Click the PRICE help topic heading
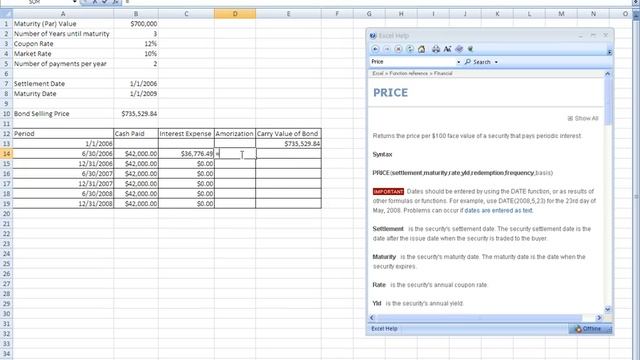 (x=391, y=93)
